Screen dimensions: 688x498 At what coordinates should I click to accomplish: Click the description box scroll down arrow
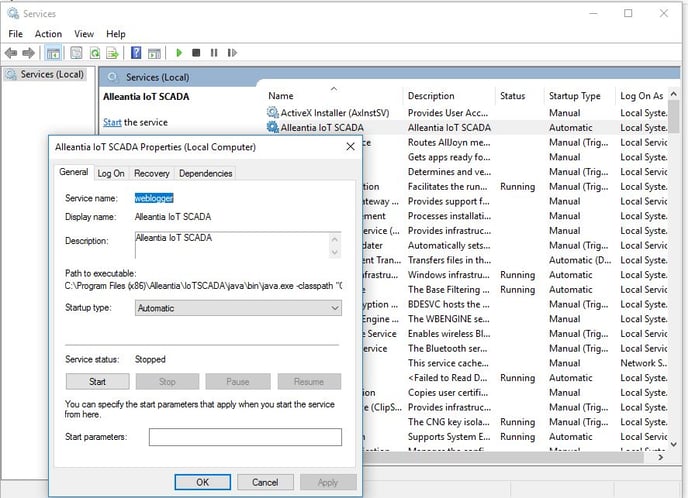(x=335, y=252)
